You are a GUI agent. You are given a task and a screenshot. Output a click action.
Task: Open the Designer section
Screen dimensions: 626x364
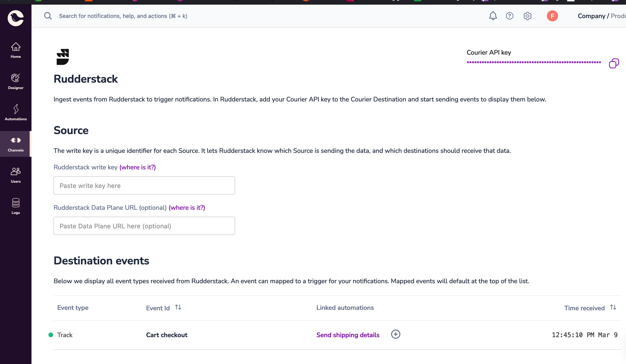pos(16,82)
